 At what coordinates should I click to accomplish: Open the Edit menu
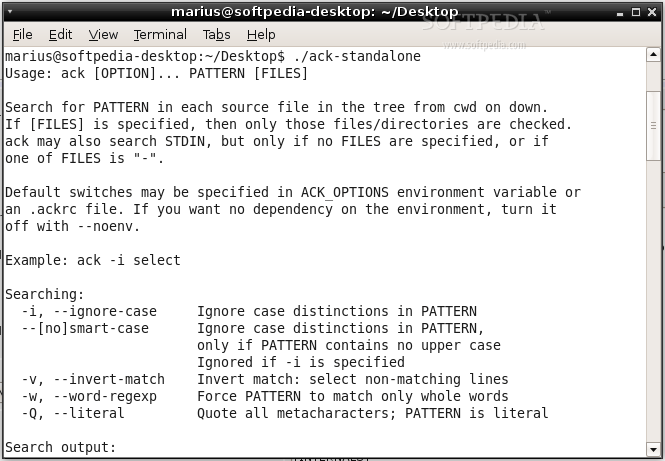coord(60,35)
